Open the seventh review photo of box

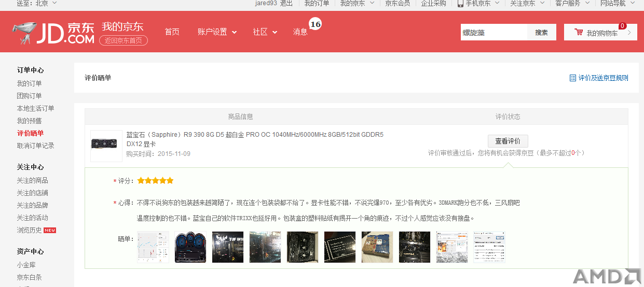[x=377, y=247]
